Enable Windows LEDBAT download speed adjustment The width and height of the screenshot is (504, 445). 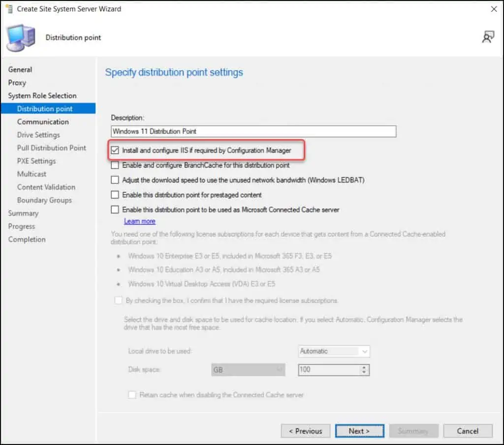point(115,180)
